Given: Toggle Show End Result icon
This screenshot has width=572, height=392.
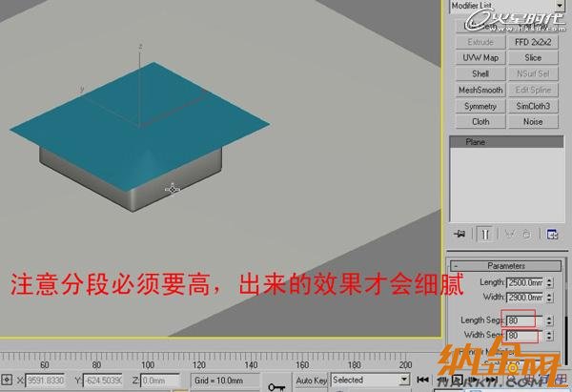Looking at the screenshot, I should click(x=485, y=234).
